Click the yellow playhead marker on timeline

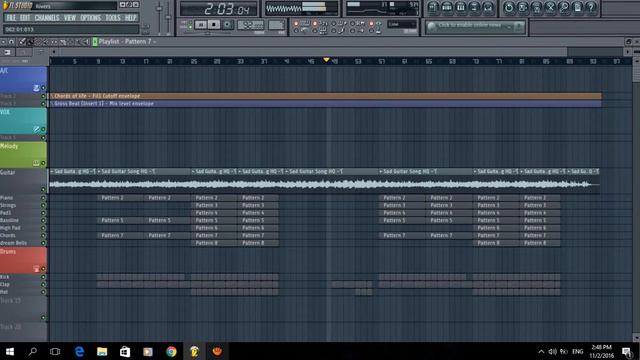(x=326, y=60)
